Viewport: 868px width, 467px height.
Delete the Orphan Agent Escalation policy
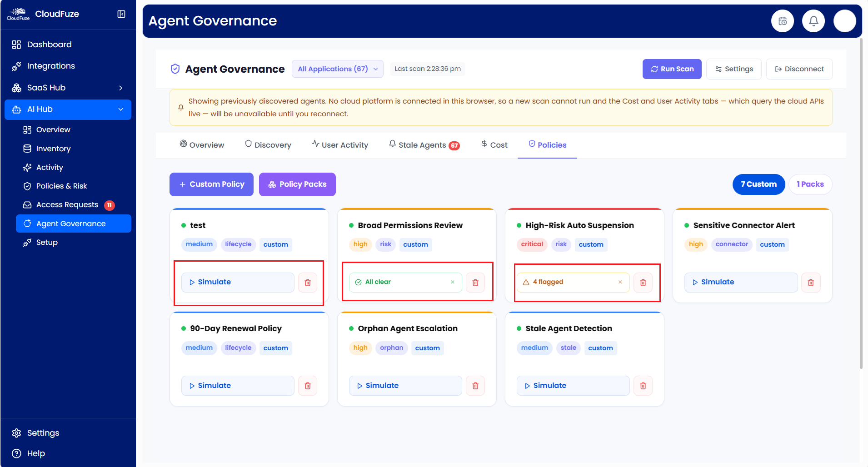pos(475,386)
